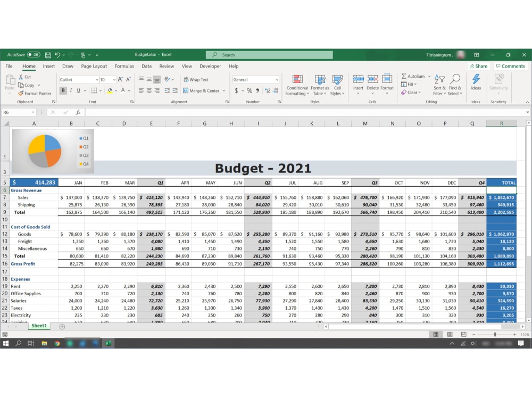Click Increase Decimal icon
This screenshot has width=532, height=399.
click(268, 90)
